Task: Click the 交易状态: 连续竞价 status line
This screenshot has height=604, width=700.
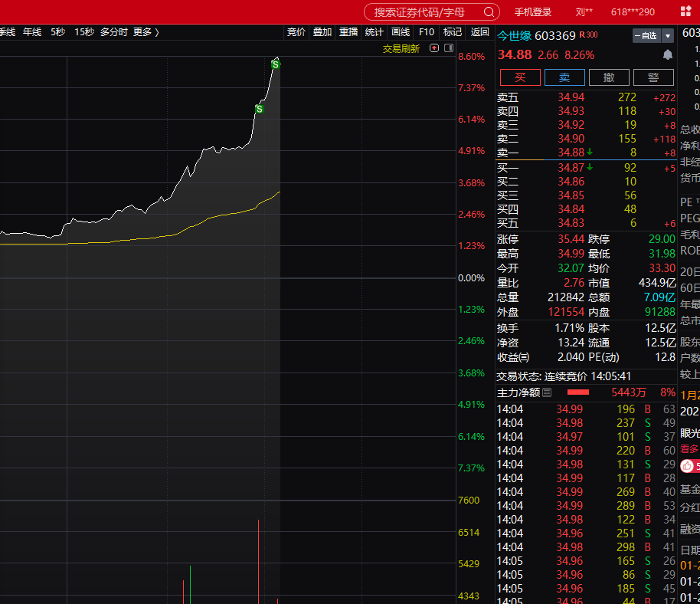Action: [564, 376]
